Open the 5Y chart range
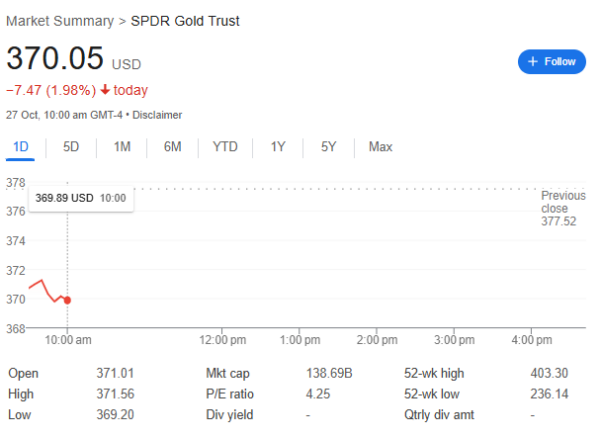Viewport: 602px width, 439px height. pyautogui.click(x=329, y=147)
